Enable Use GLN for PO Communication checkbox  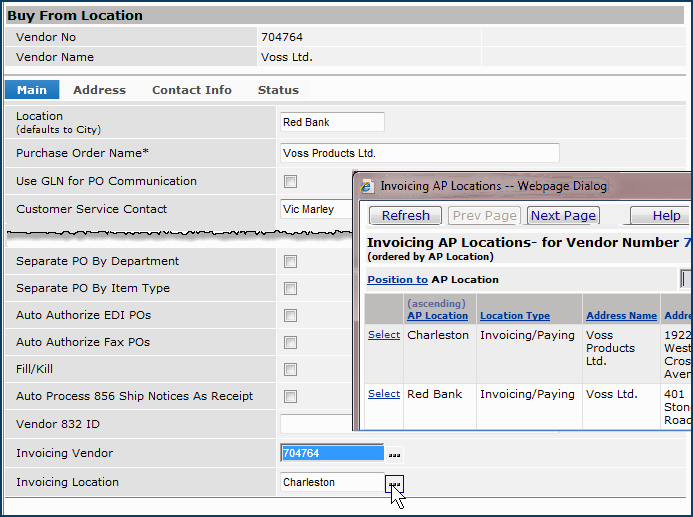tap(290, 182)
